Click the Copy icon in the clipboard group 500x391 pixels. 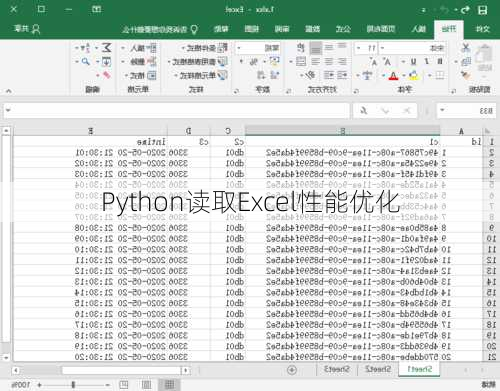point(466,62)
